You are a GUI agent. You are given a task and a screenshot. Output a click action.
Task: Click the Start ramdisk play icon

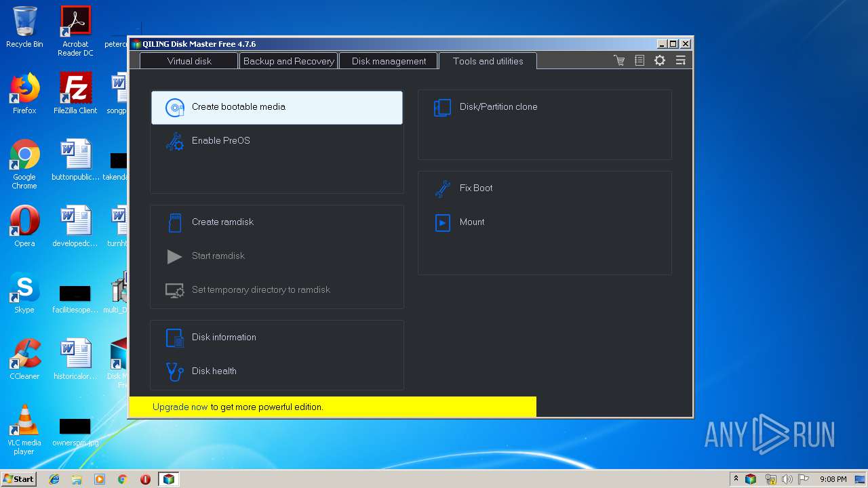[x=174, y=256]
